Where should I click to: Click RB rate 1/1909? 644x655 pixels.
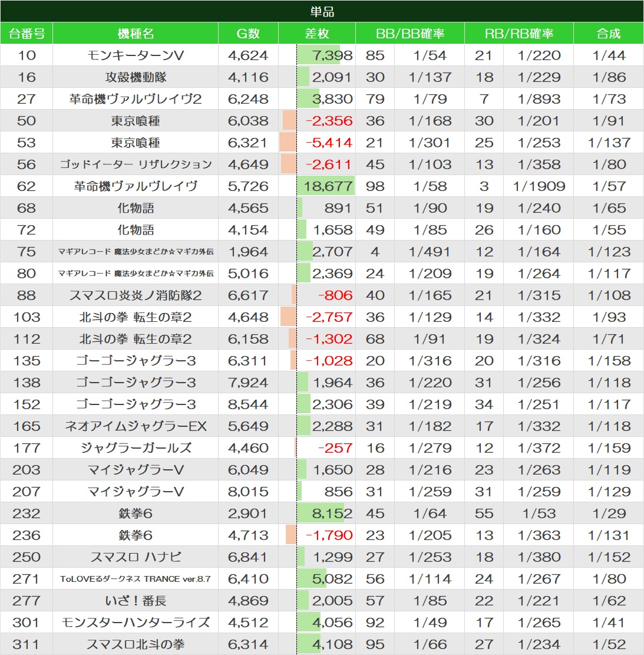(539, 186)
